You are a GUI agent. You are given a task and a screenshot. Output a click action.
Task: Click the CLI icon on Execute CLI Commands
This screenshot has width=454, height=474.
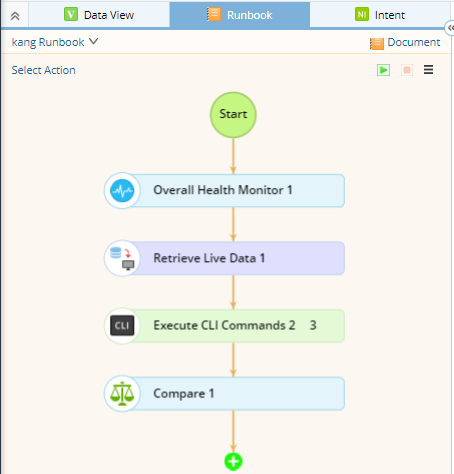122,325
